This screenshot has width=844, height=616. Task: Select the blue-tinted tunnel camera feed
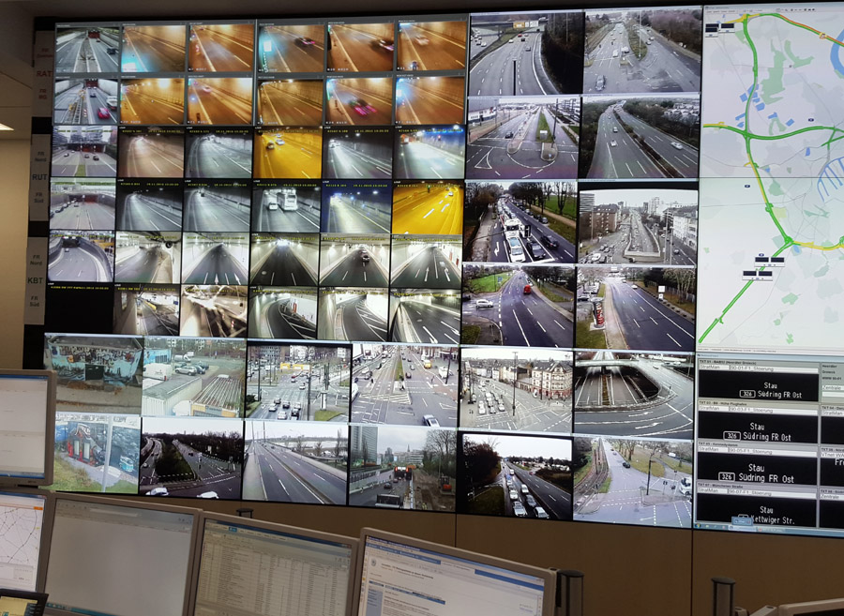(355, 207)
